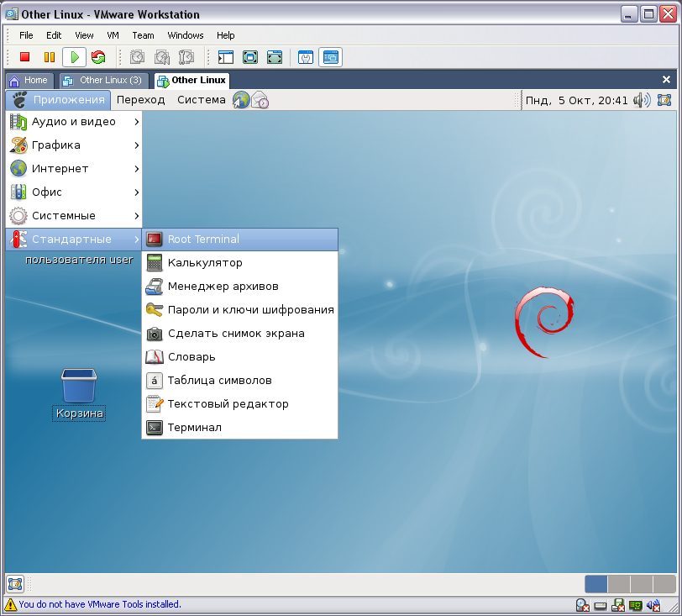Launch Терминал from the menu

pos(240,428)
